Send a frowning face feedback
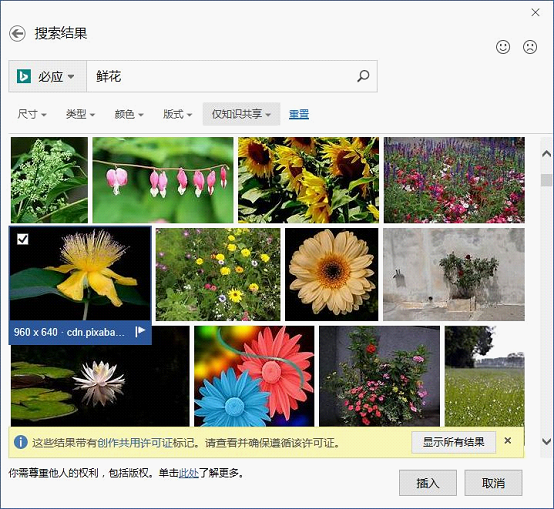The height and width of the screenshot is (509, 554). point(530,47)
